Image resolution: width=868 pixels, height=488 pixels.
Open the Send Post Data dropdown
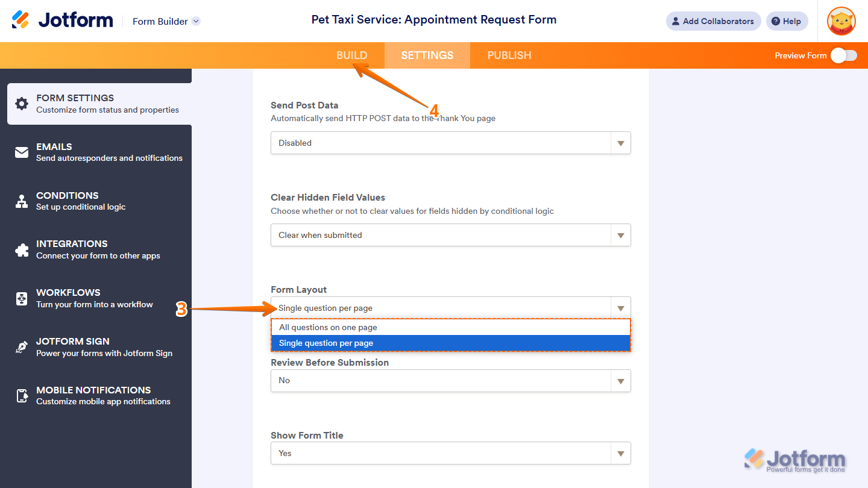point(450,143)
